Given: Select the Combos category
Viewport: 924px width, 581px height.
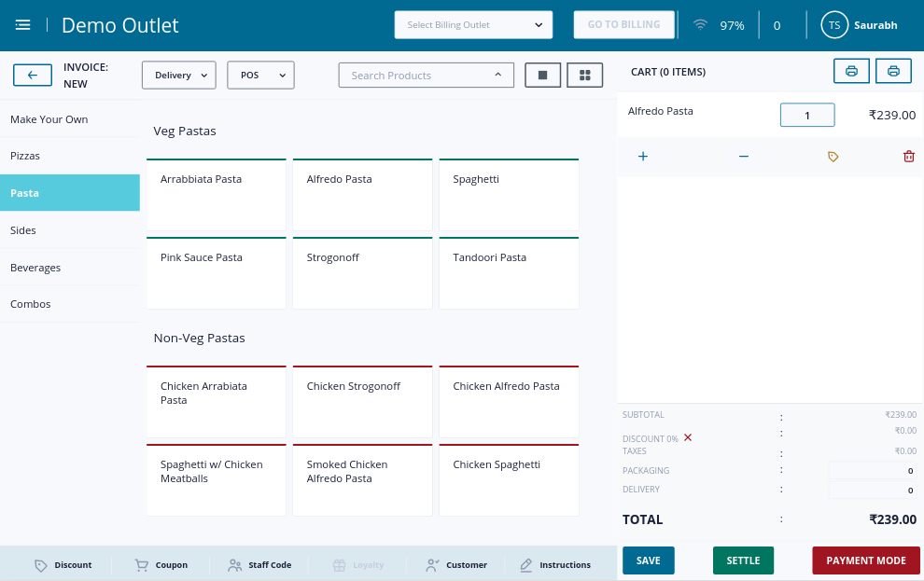Looking at the screenshot, I should [70, 304].
